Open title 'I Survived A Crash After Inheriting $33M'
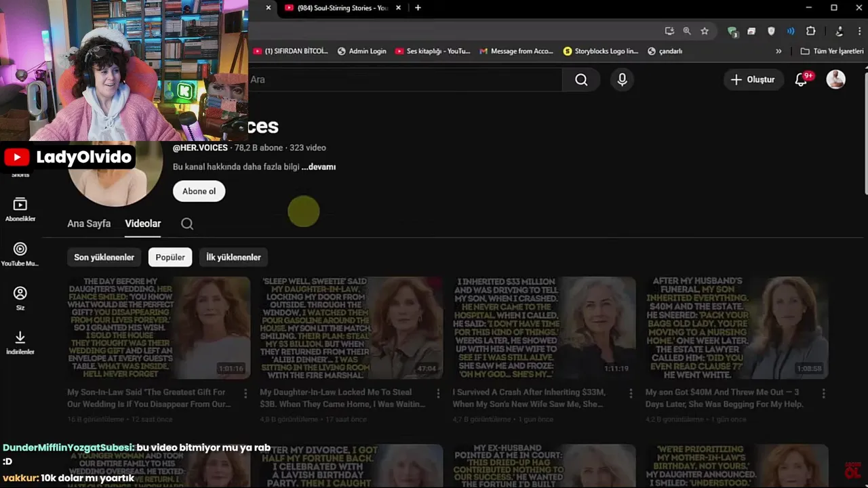Image resolution: width=868 pixels, height=488 pixels. [x=528, y=398]
